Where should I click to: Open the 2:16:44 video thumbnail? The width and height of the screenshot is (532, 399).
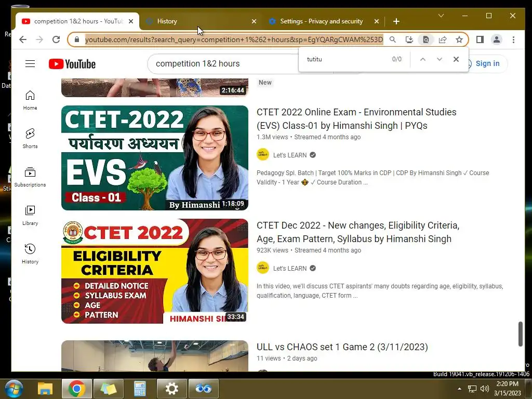click(155, 88)
